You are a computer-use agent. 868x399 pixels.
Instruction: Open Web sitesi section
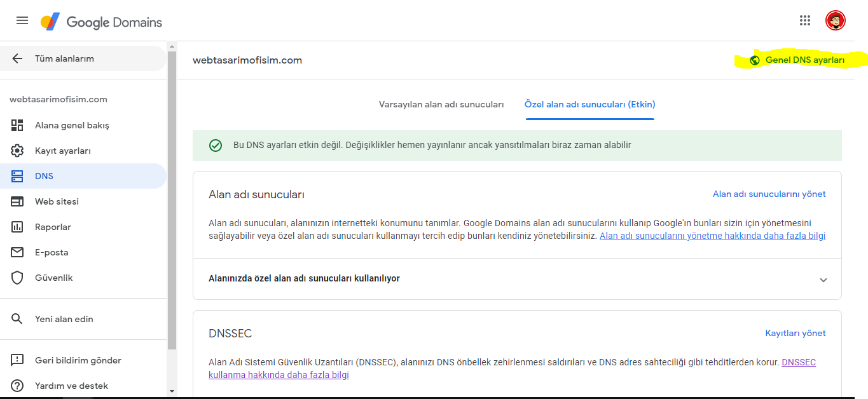click(x=83, y=201)
